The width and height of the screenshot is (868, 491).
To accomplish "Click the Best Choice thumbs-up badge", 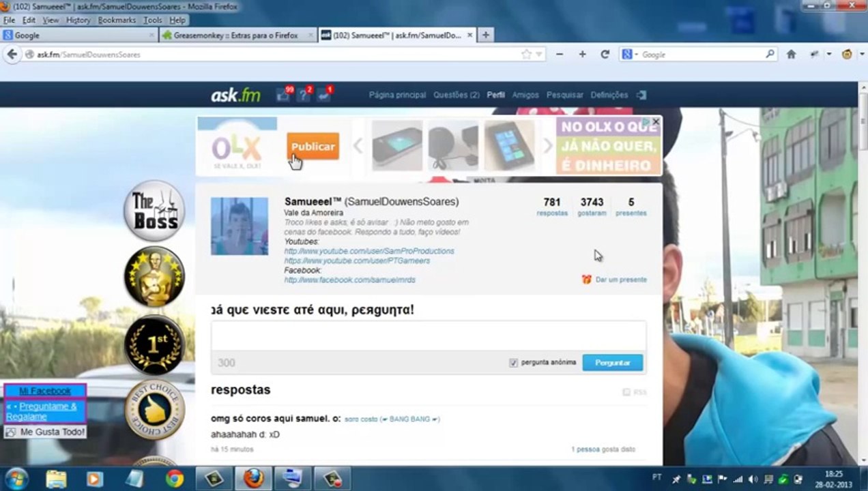I will (154, 410).
